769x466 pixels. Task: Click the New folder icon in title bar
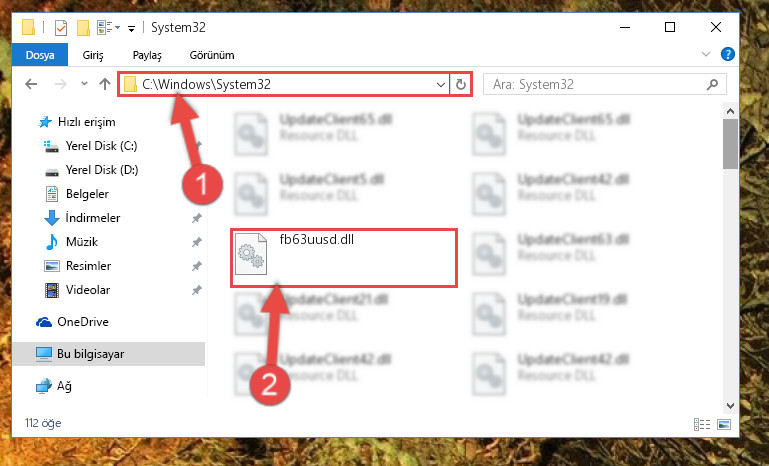(x=83, y=27)
